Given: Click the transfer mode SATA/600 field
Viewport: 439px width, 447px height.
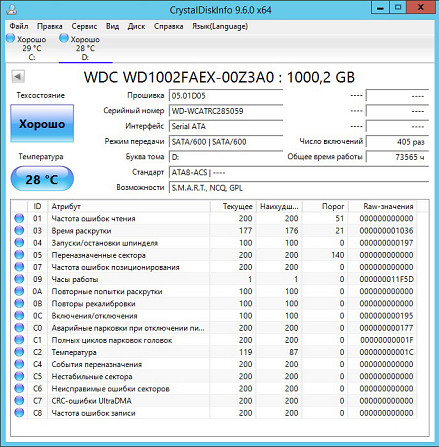Looking at the screenshot, I should pyautogui.click(x=226, y=142).
